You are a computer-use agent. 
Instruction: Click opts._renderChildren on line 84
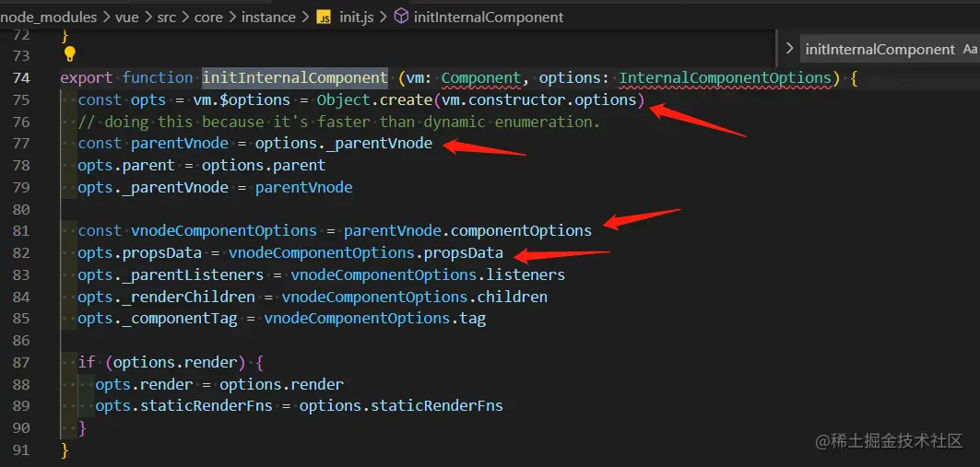166,297
